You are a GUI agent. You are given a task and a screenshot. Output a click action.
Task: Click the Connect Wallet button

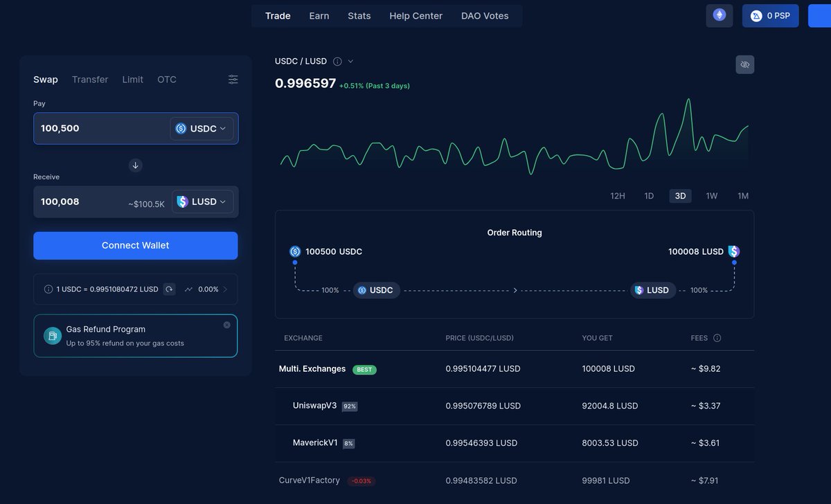(x=135, y=245)
